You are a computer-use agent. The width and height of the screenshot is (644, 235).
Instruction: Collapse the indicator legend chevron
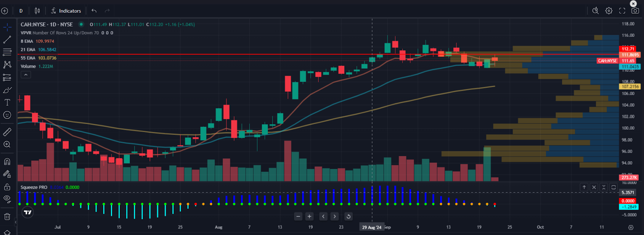26,75
